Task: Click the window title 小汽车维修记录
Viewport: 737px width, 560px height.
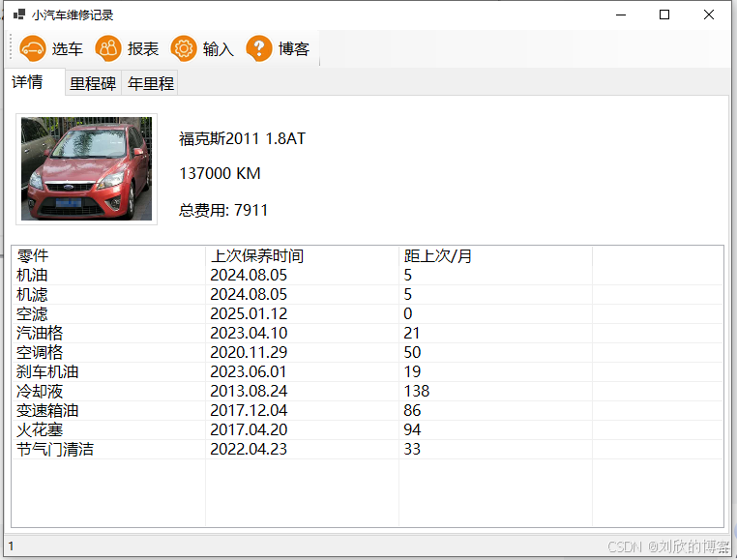Action: coord(73,15)
